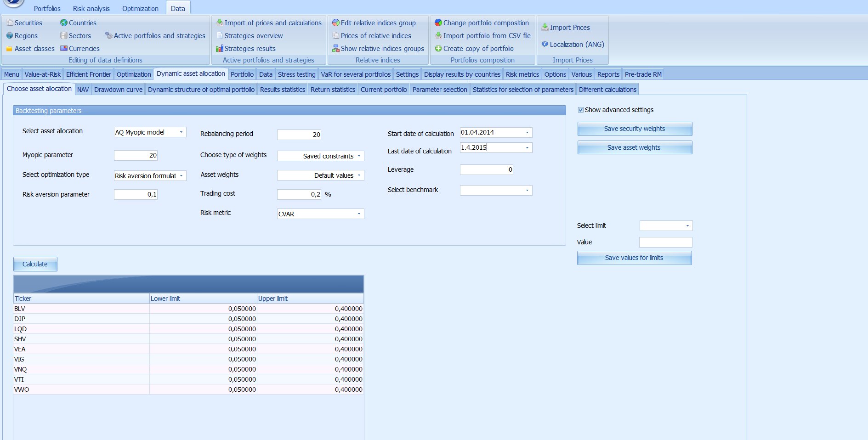This screenshot has width=868, height=440.
Task: Click the Risk aversion parameter field
Action: point(136,194)
